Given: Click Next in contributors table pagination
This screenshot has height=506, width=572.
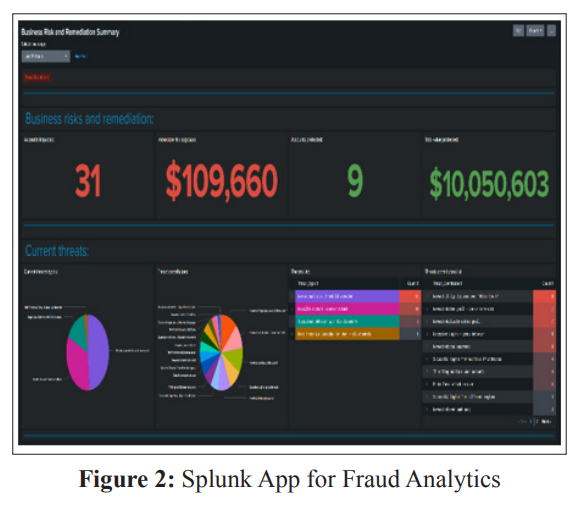Looking at the screenshot, I should point(546,421).
